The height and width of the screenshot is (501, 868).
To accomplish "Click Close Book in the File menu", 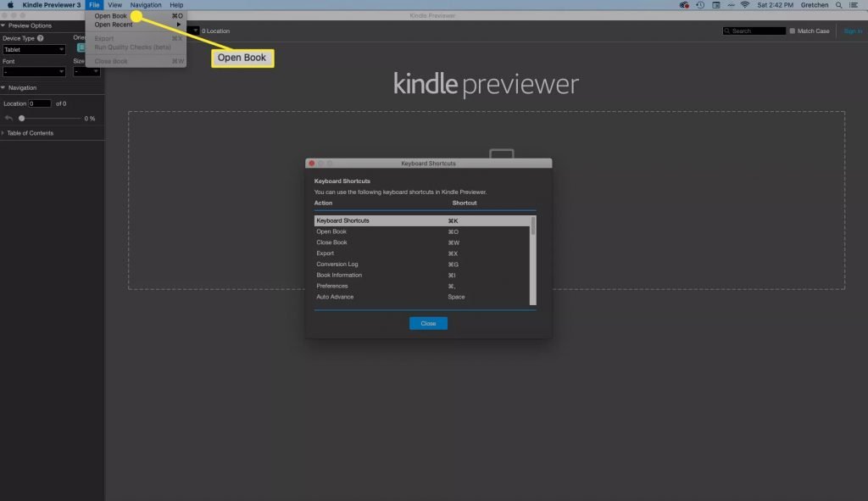I will pyautogui.click(x=137, y=61).
